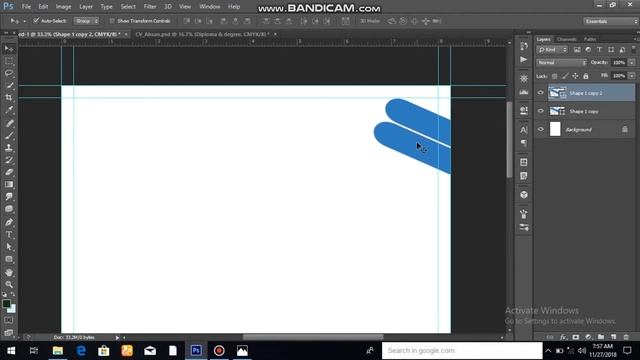Image resolution: width=640 pixels, height=360 pixels.
Task: Add layer style fx icon
Action: tap(563, 337)
